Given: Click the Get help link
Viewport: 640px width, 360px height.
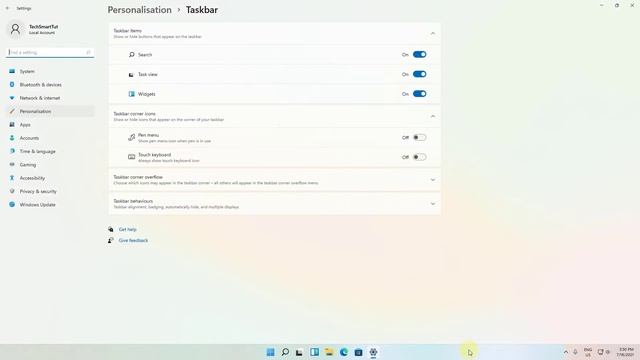Looking at the screenshot, I should point(128,229).
